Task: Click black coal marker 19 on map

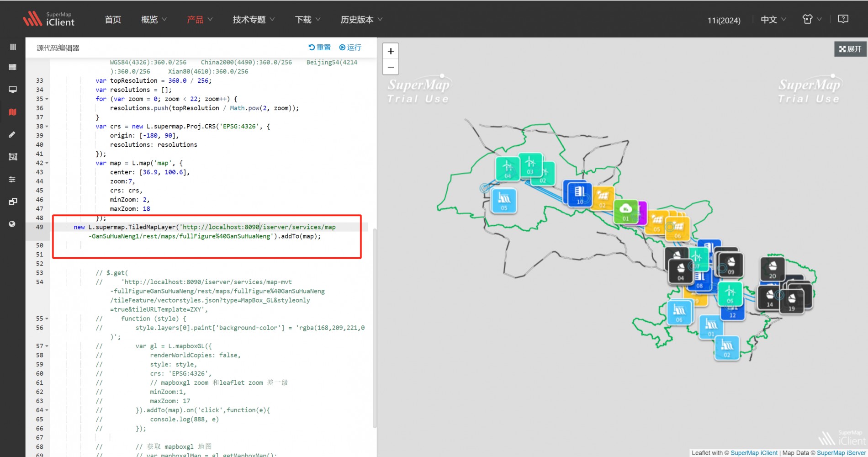Action: click(792, 302)
